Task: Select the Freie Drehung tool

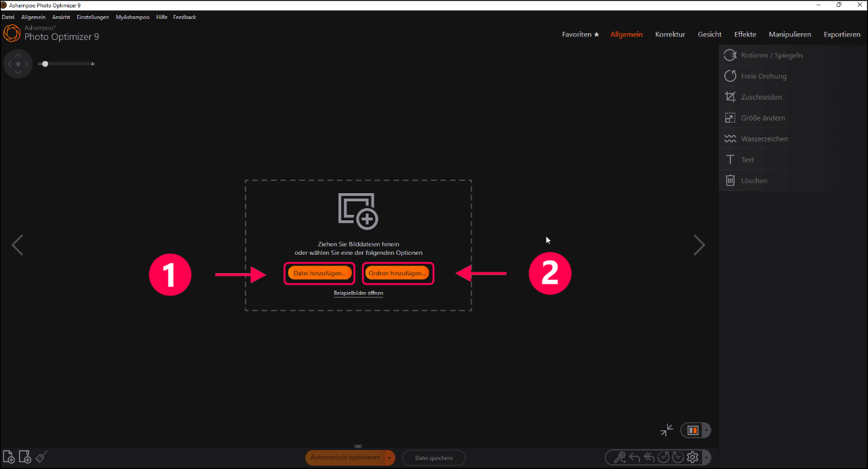Action: pos(787,77)
